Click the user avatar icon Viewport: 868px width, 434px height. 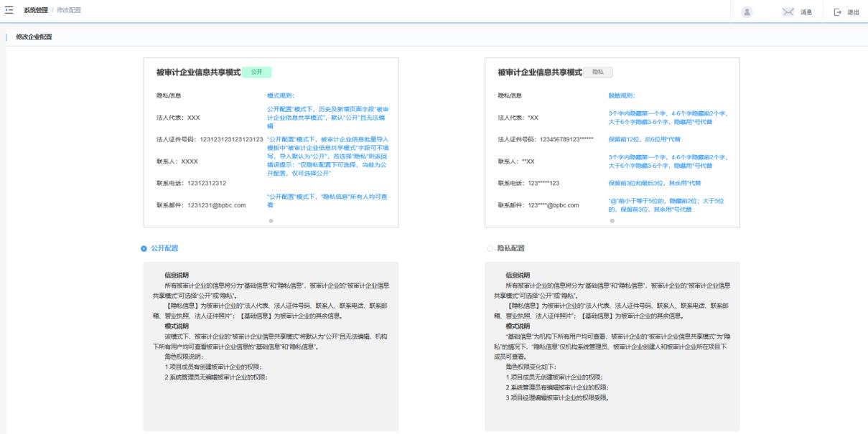point(747,11)
